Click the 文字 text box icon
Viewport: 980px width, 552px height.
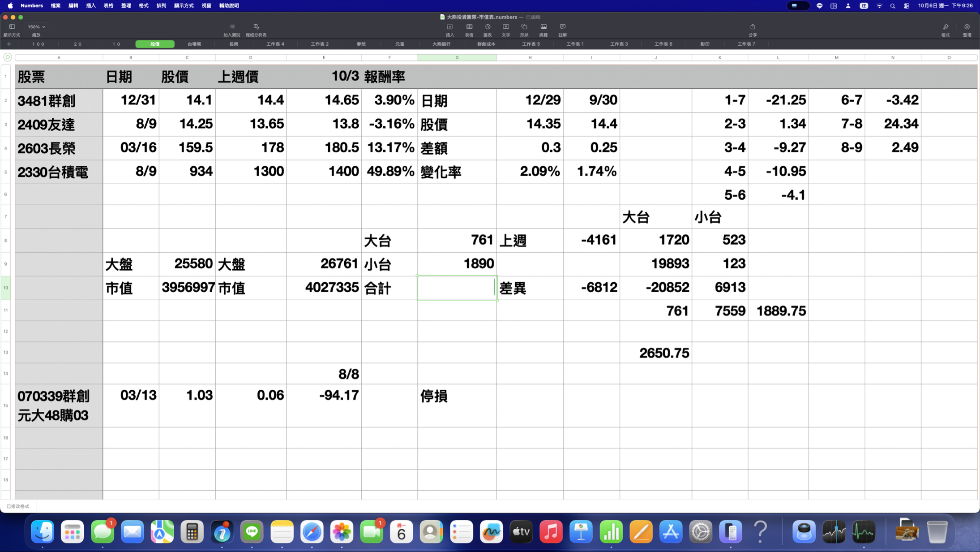click(x=505, y=27)
